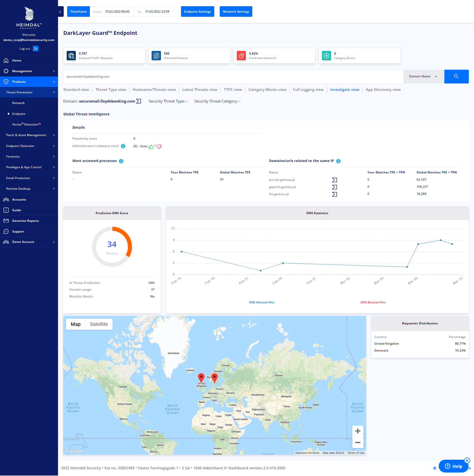
Task: Click the securemail.lloydsbanking.com input field
Action: pos(232,76)
